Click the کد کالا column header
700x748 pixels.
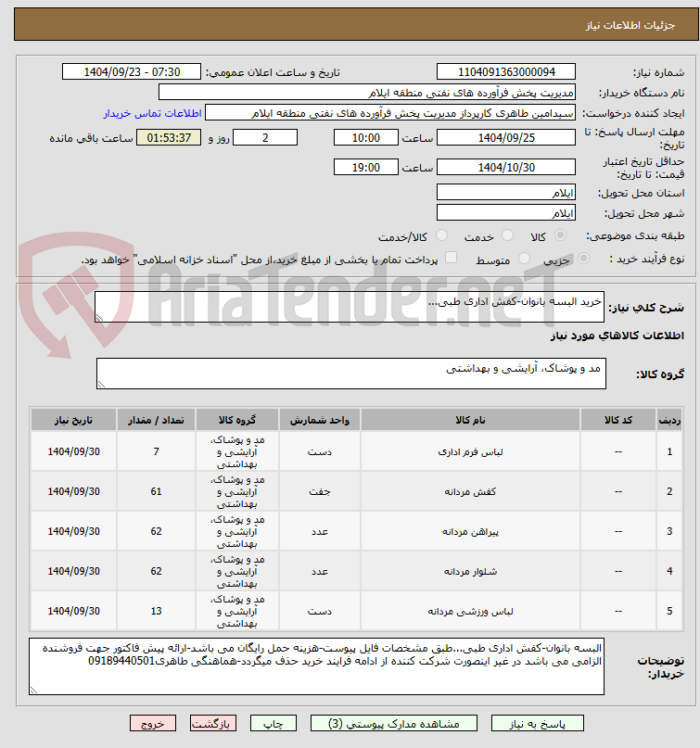coord(618,420)
